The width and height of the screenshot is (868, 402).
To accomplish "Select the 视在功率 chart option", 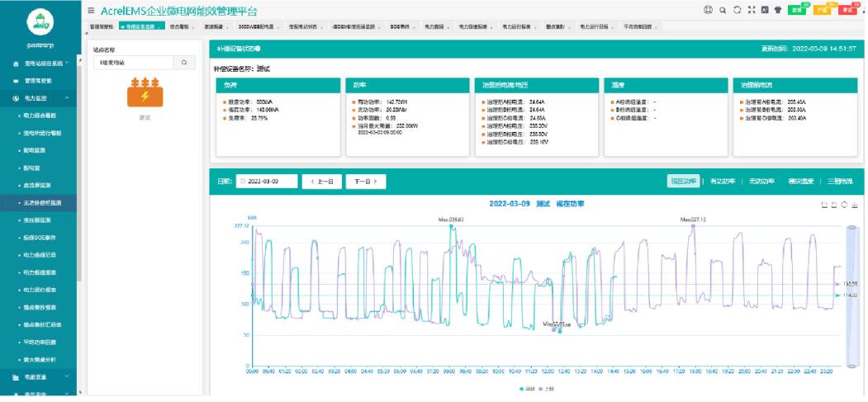I will tap(683, 181).
